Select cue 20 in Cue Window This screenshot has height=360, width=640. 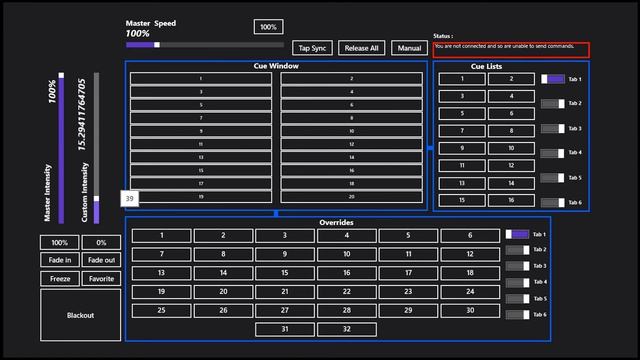pos(351,197)
